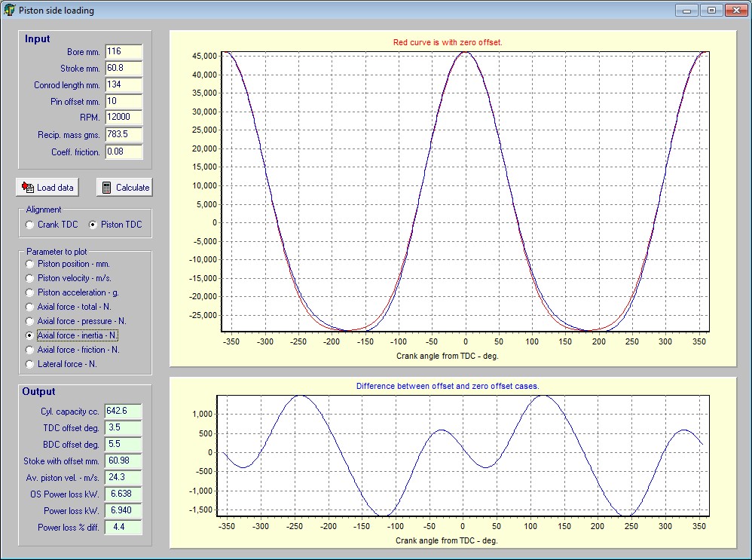
Task: Select Axial force - friction - N.
Action: coord(30,350)
